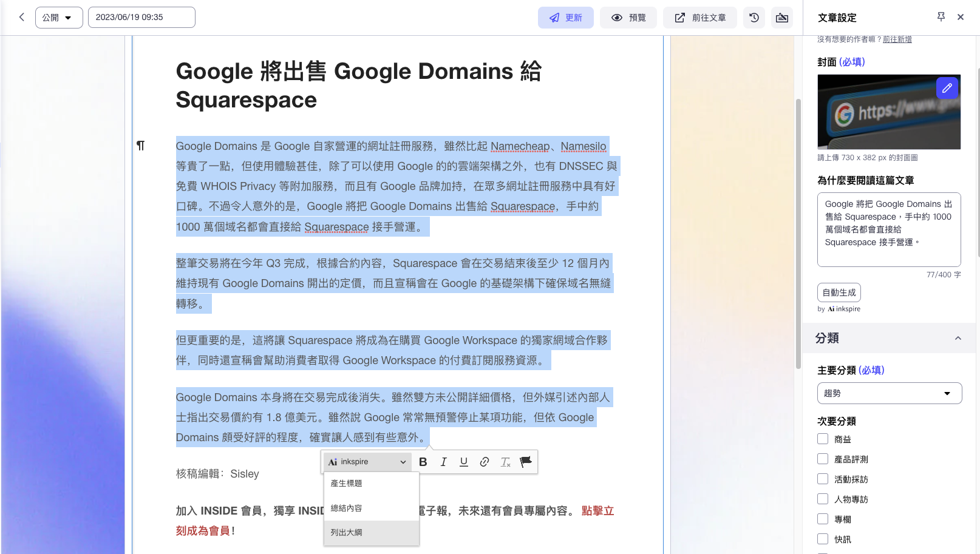Image resolution: width=980 pixels, height=554 pixels.
Task: Click the Namecheap word in first paragraph
Action: (x=520, y=146)
